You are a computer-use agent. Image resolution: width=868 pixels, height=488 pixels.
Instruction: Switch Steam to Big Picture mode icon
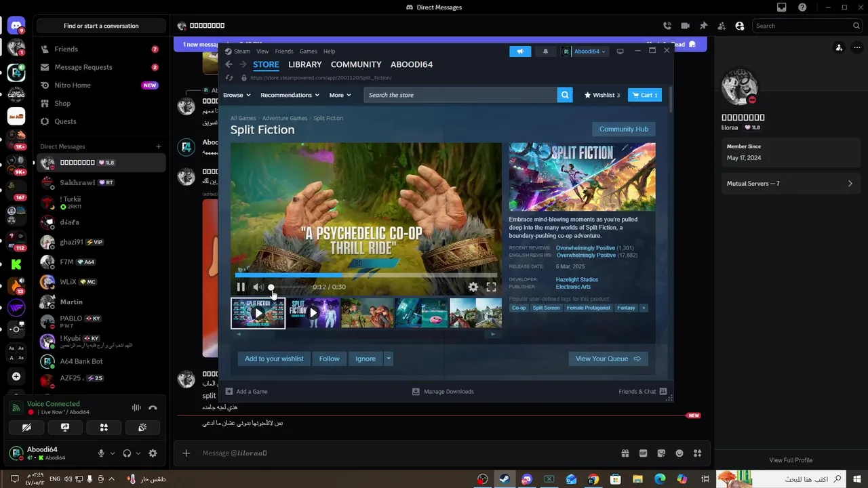coord(620,52)
